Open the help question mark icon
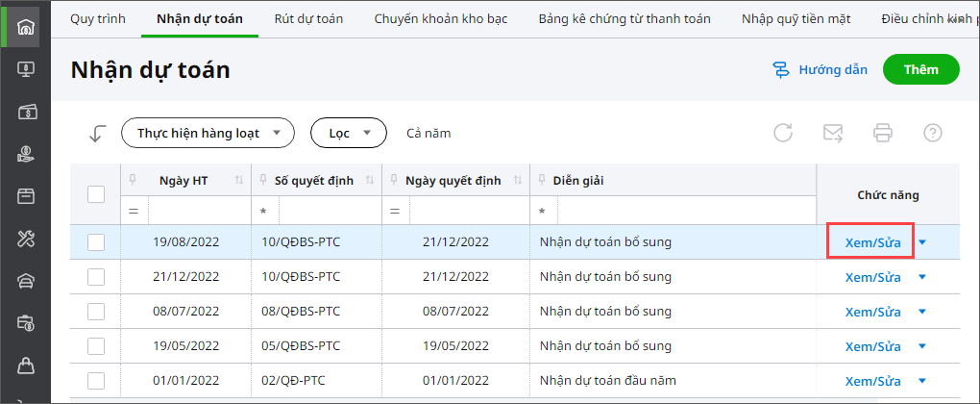980x404 pixels. pyautogui.click(x=932, y=134)
